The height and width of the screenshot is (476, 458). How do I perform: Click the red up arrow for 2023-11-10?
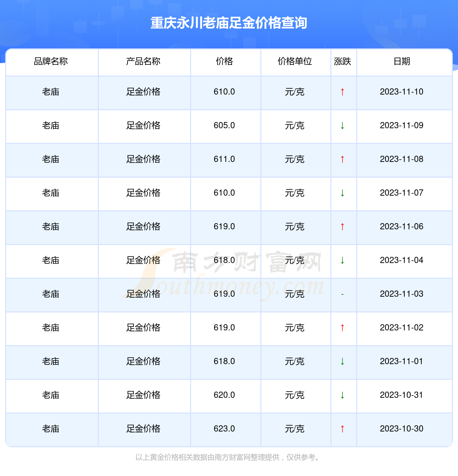[342, 92]
